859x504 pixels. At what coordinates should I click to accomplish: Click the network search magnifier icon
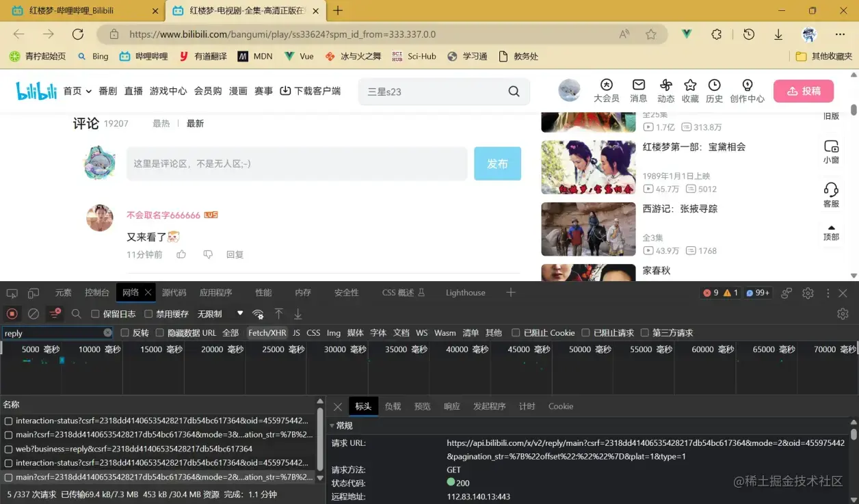tap(77, 314)
